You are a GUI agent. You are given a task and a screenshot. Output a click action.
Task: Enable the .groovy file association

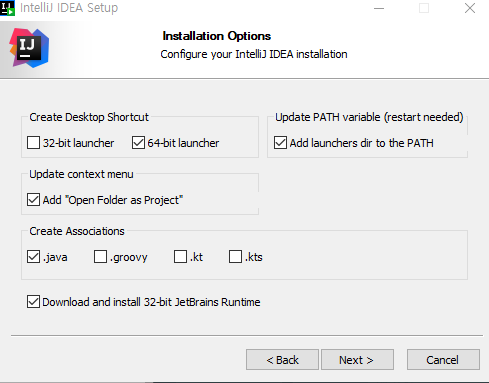[x=100, y=257]
